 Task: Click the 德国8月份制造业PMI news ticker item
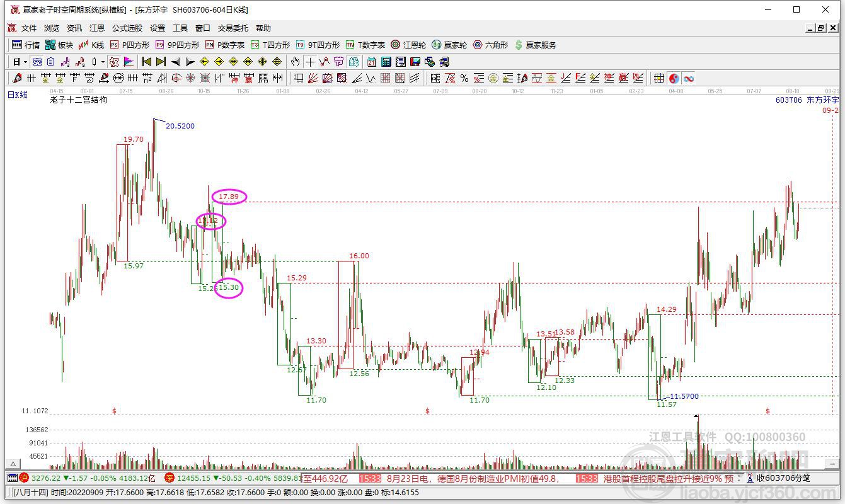tap(473, 479)
